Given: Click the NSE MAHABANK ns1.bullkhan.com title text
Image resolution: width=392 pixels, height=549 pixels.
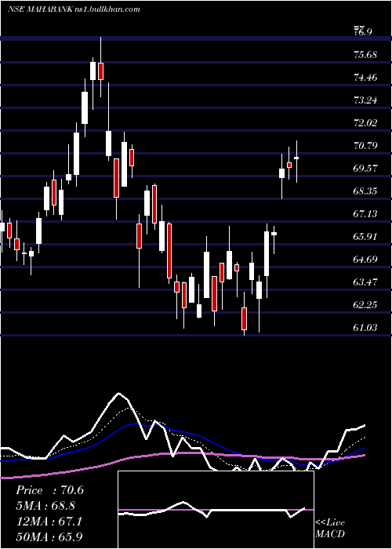Looking at the screenshot, I should pos(74,9).
